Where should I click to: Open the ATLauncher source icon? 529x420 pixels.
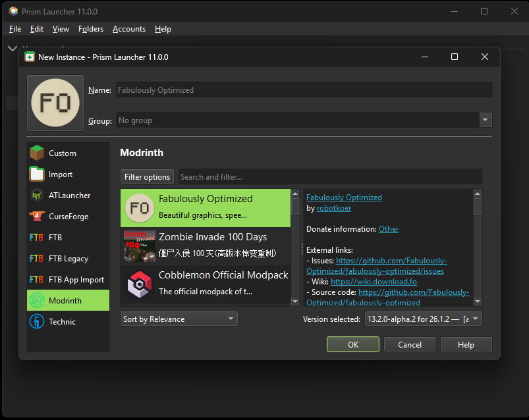point(37,195)
